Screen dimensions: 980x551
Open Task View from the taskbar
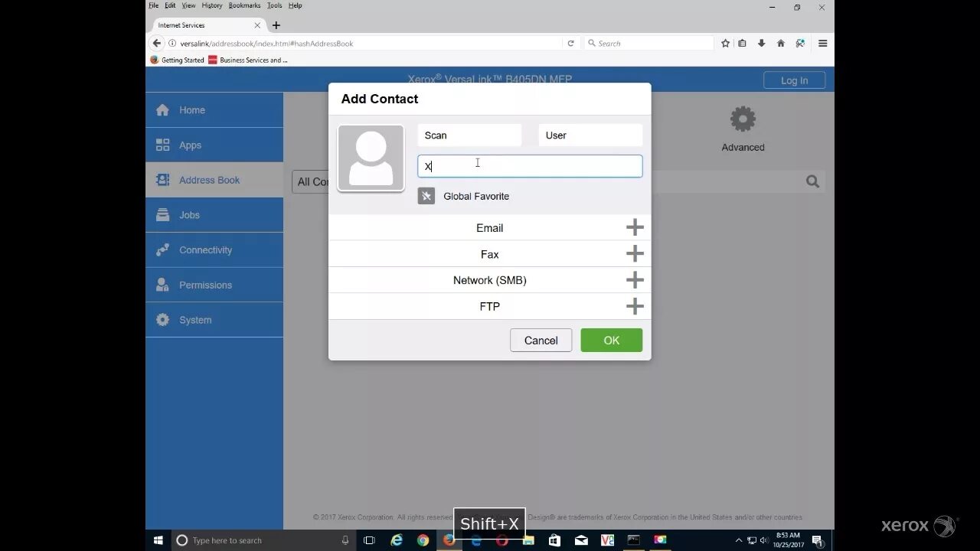(x=369, y=540)
